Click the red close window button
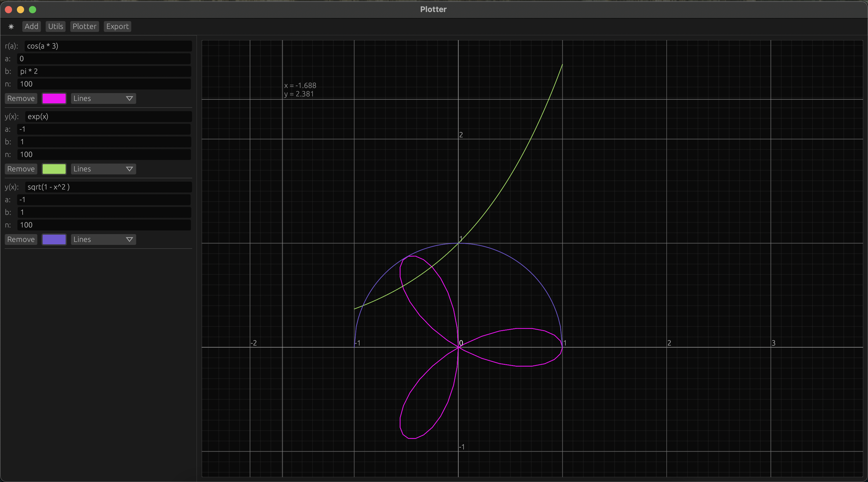This screenshot has height=482, width=868. (x=9, y=10)
